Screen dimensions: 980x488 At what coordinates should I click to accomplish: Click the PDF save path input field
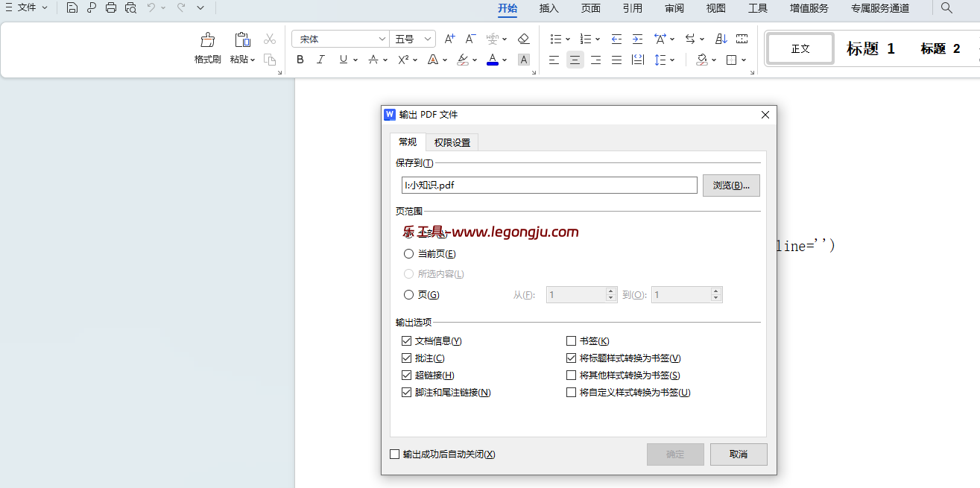tap(549, 185)
